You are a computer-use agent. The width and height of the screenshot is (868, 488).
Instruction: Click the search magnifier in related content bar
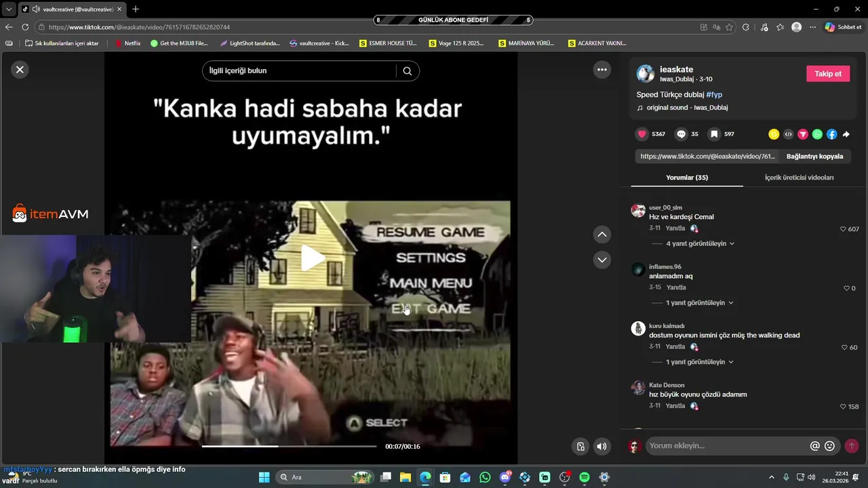[407, 70]
